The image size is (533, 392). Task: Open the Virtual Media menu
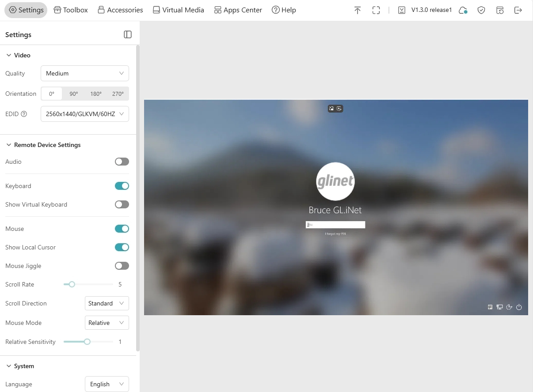point(178,10)
